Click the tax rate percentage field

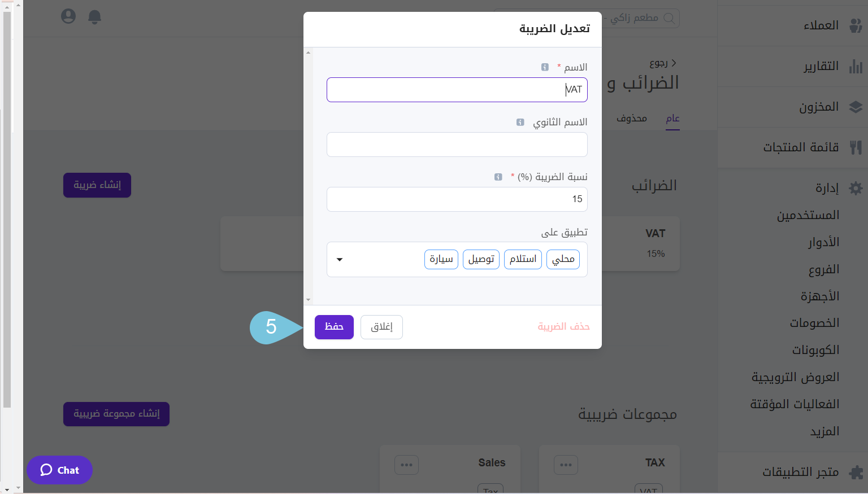click(457, 199)
